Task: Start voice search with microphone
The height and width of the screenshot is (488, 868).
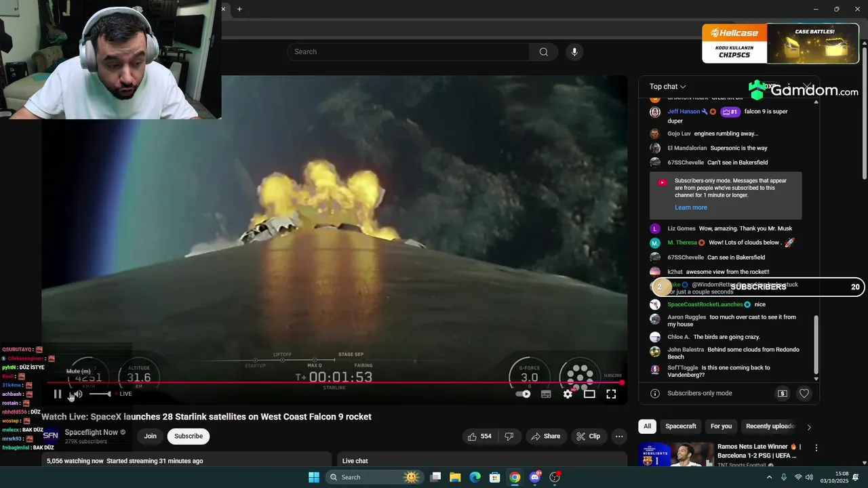Action: click(x=574, y=52)
